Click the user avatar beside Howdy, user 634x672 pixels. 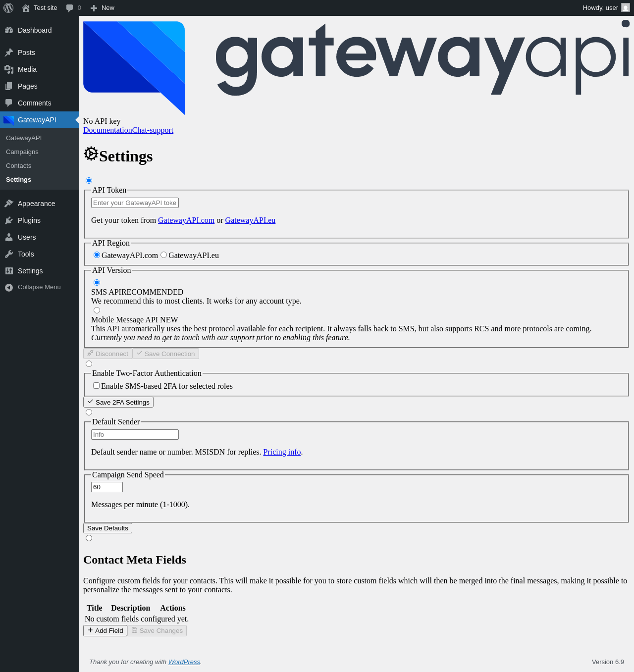pos(626,8)
